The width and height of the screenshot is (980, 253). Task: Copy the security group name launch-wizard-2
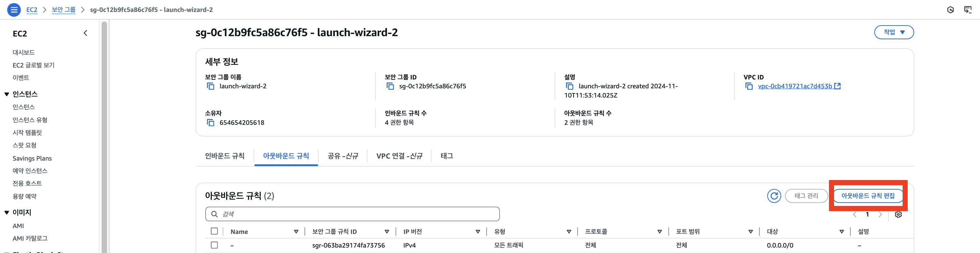pos(210,86)
